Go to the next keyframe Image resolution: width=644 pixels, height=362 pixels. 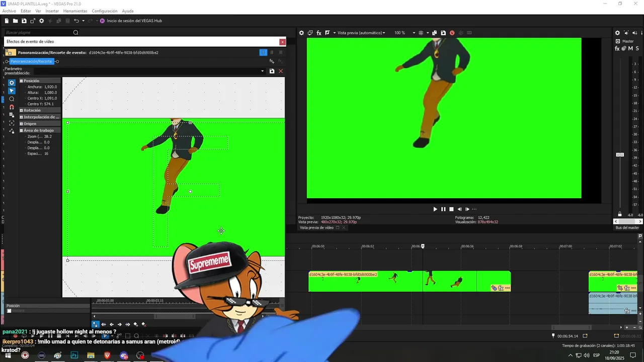tap(120, 325)
